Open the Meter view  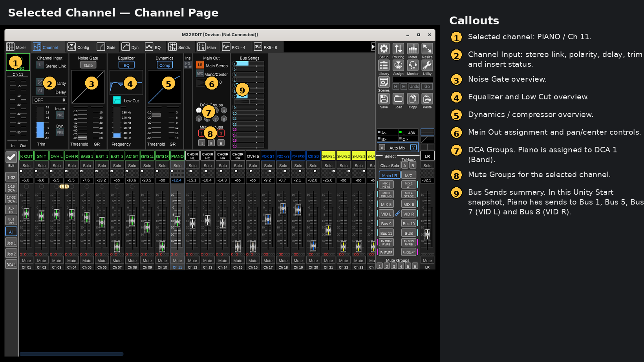(x=413, y=49)
